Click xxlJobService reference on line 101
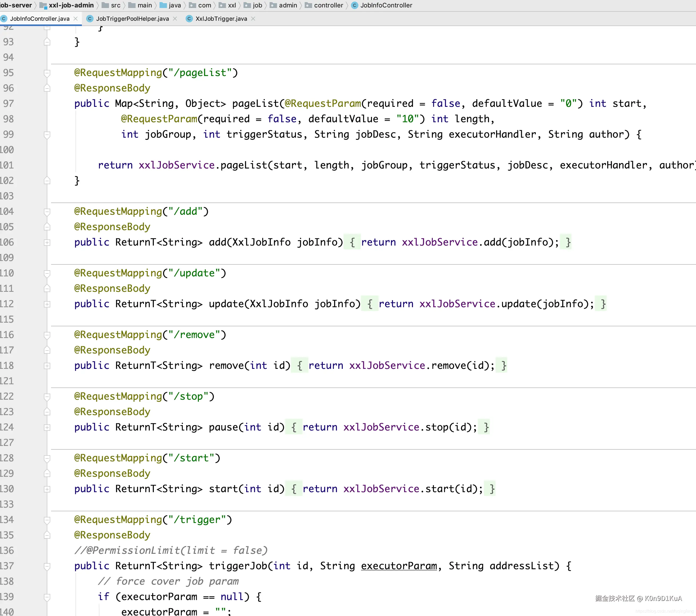Viewport: 696px width, 616px height. coord(176,165)
